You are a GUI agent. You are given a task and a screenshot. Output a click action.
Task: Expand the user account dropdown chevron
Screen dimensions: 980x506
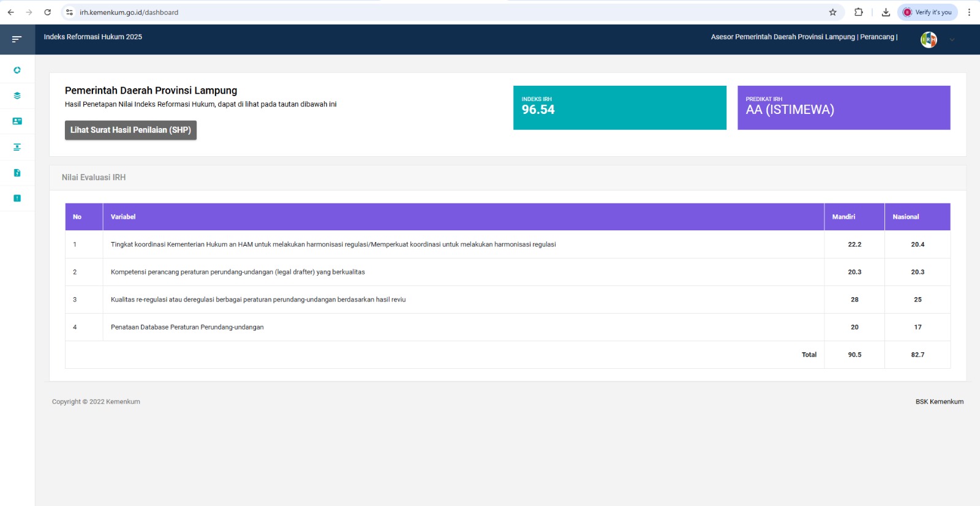point(952,40)
